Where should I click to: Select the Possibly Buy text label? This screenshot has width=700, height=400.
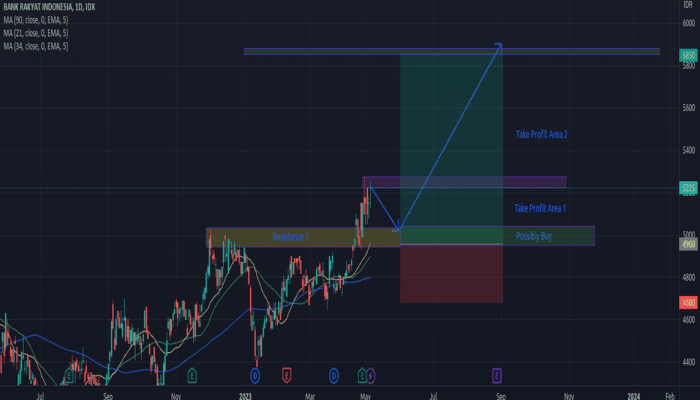coord(533,236)
